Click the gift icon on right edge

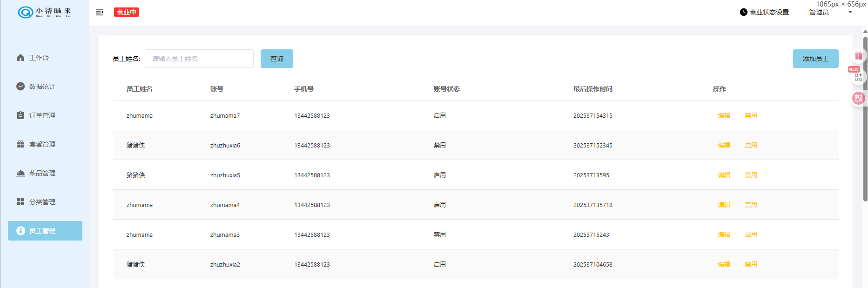pyautogui.click(x=858, y=56)
